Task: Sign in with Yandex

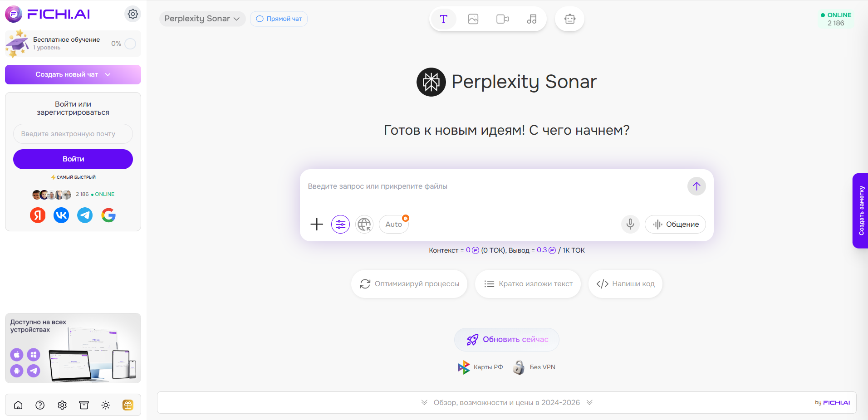Action: pyautogui.click(x=38, y=215)
